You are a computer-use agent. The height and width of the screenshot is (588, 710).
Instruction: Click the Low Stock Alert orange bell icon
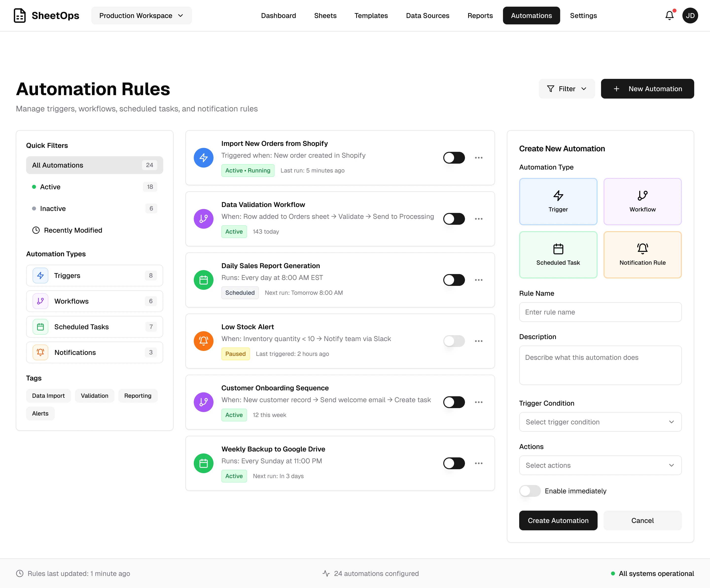(204, 341)
